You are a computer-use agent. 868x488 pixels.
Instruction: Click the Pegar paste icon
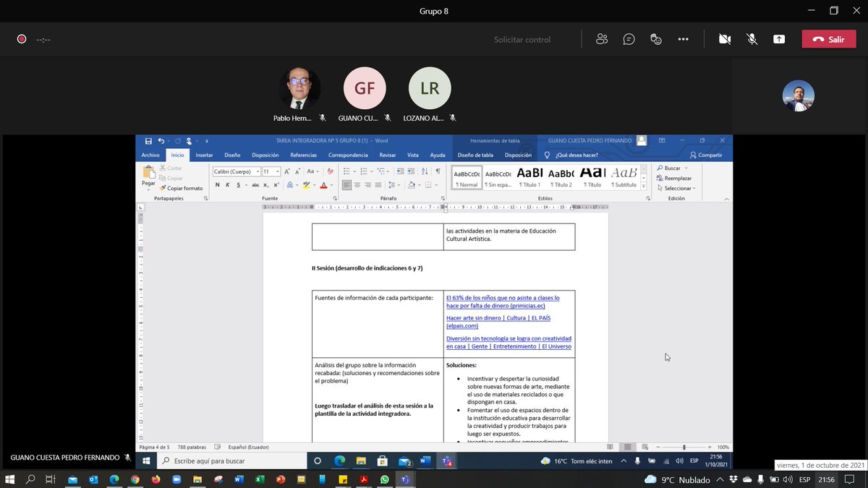pyautogui.click(x=148, y=172)
